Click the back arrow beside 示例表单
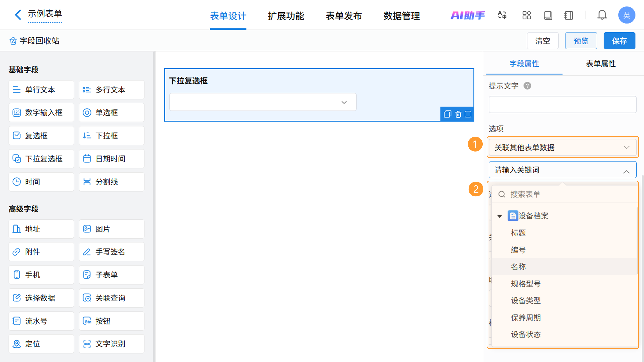Viewport: 644px width, 362px height. coord(18,15)
